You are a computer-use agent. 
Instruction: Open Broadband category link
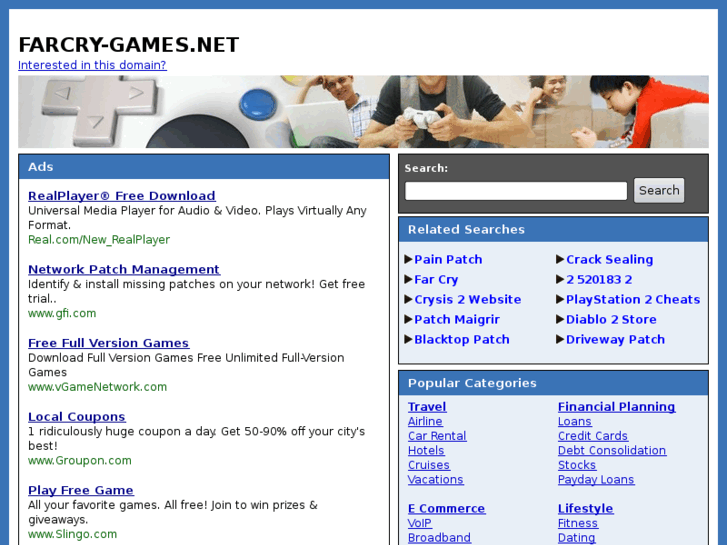440,538
